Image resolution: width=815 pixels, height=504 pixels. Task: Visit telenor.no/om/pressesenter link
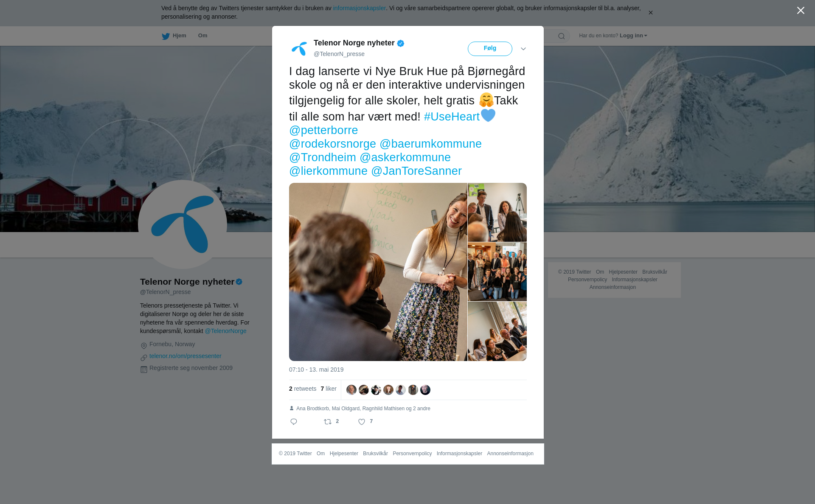185,356
